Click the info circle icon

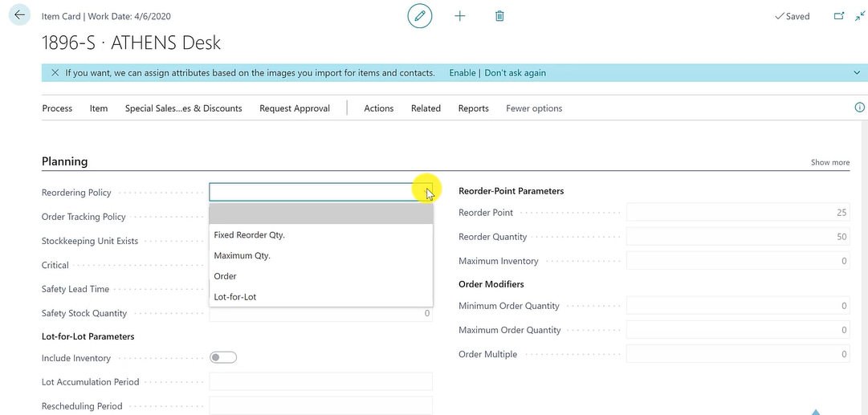[860, 108]
